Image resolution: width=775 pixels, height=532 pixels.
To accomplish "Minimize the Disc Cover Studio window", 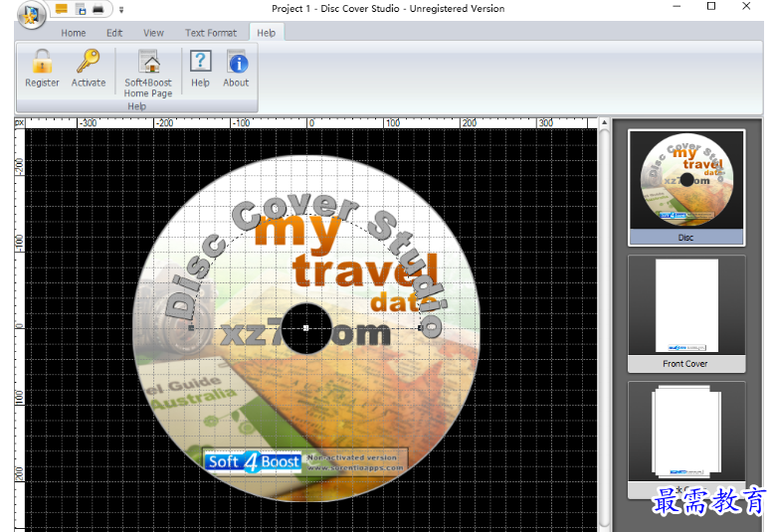I will [x=677, y=6].
